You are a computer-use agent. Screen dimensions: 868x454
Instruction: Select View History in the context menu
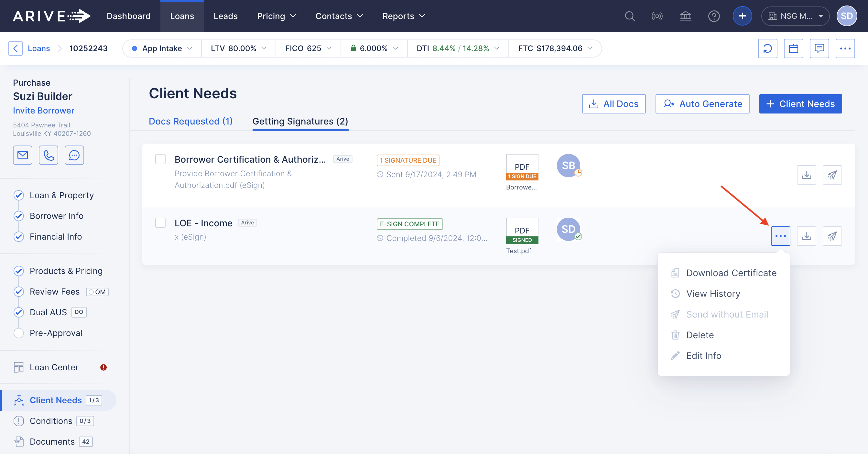coord(713,294)
